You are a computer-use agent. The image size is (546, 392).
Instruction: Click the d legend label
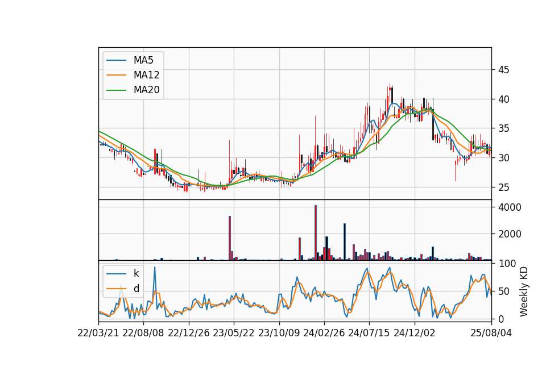point(136,289)
